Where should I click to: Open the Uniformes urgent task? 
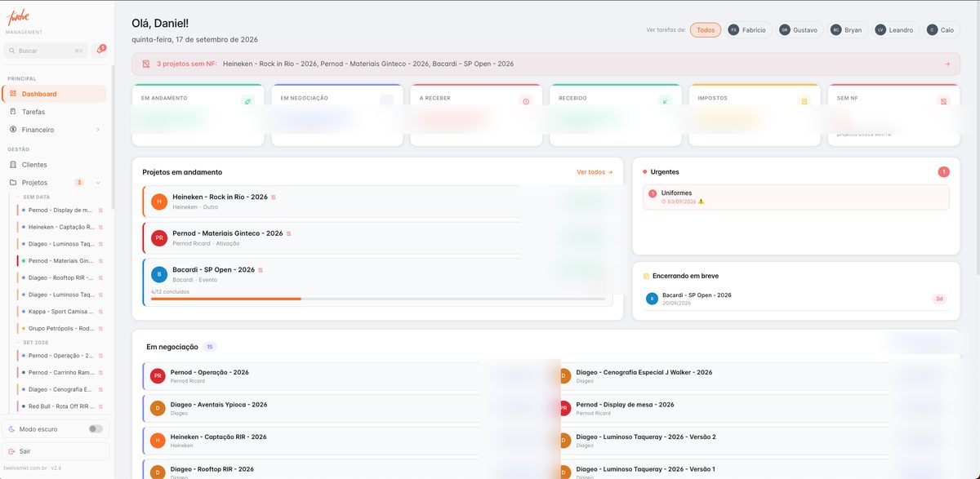coord(796,197)
